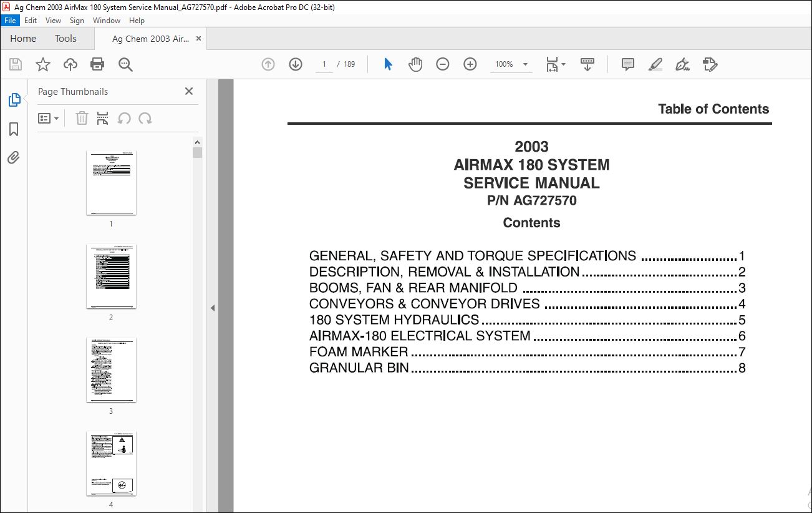Click the scrolling mode keyboard icon
Screen dimensions: 812x513
point(587,64)
